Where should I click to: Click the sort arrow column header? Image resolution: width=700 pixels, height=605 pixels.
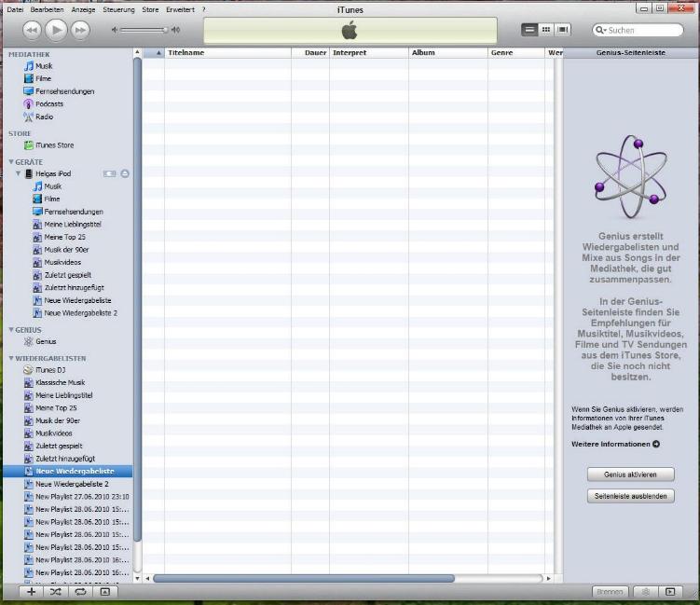coord(154,53)
